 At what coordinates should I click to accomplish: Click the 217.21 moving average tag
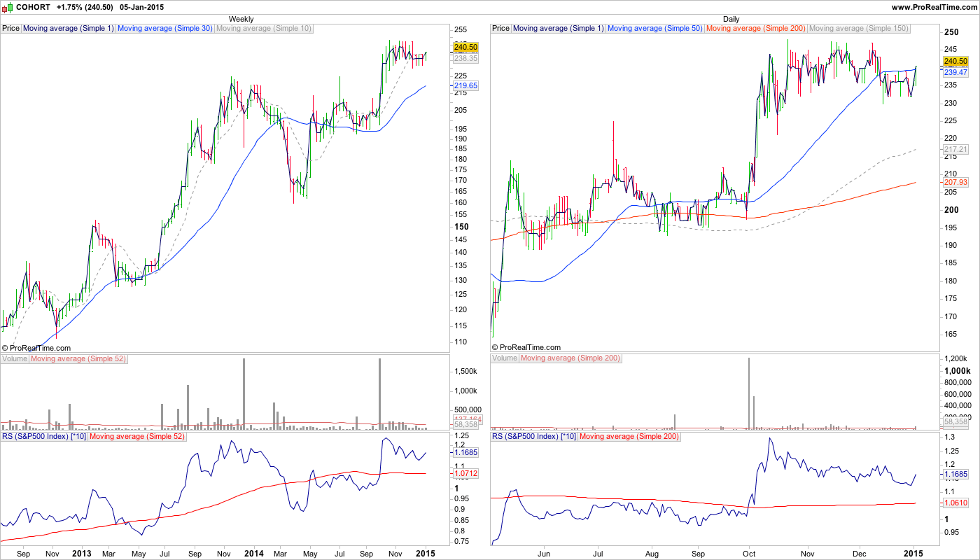tap(955, 150)
